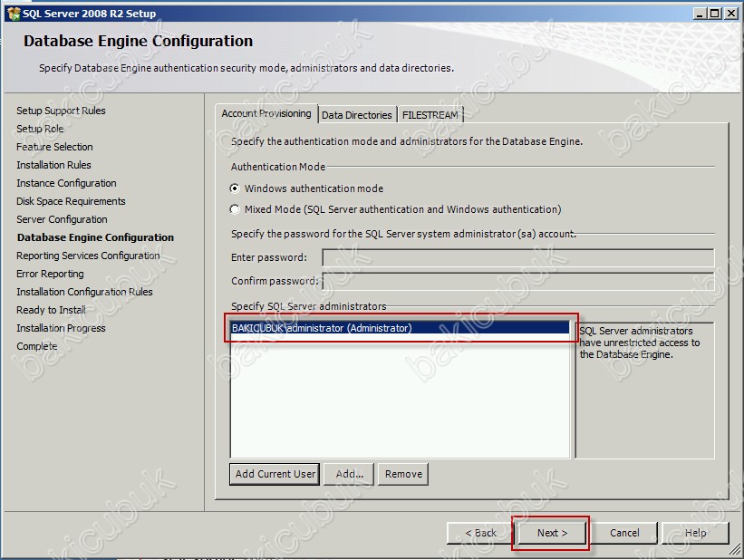Click the Add Current User button
Viewport: 744px width, 560px height.
pyautogui.click(x=275, y=474)
